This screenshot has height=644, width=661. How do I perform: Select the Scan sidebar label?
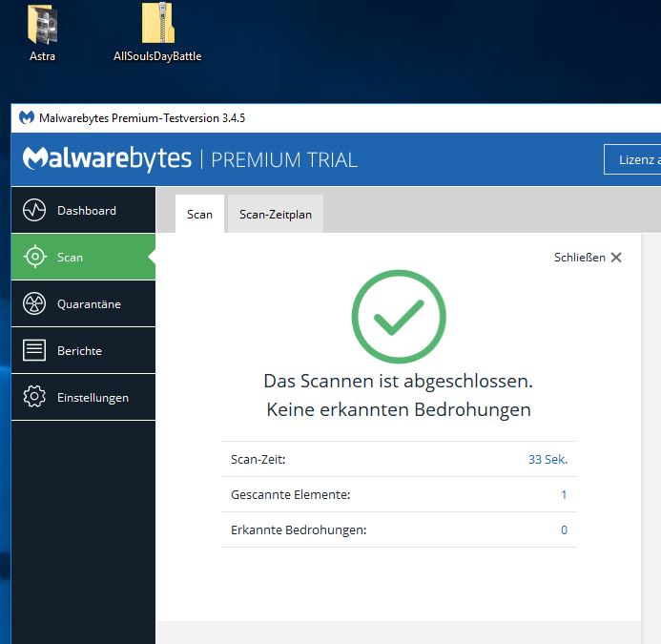(70, 258)
